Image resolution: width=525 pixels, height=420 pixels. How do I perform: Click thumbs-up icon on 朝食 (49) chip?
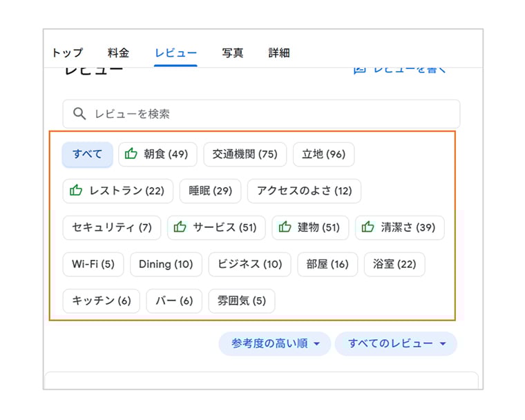pyautogui.click(x=131, y=154)
